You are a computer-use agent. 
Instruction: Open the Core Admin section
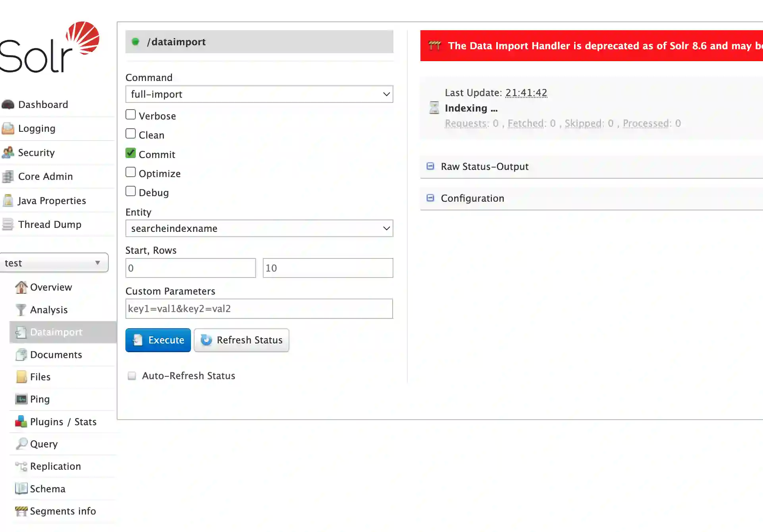coord(46,176)
